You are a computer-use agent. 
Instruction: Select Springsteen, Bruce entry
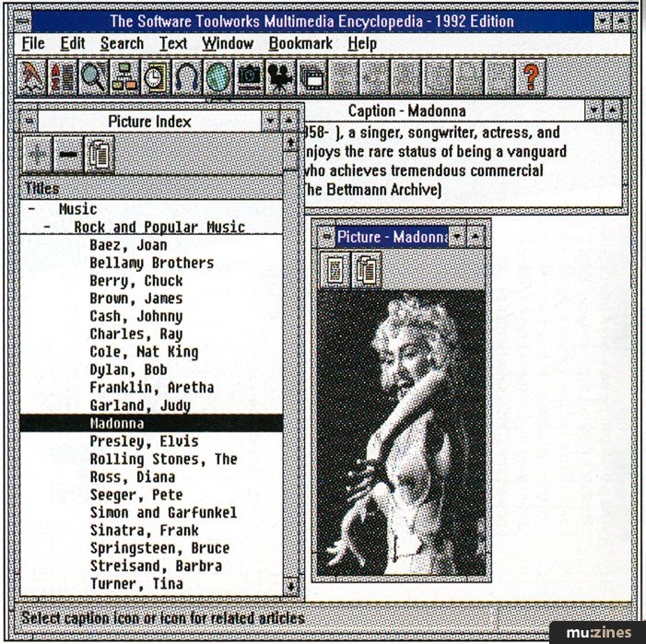(159, 548)
